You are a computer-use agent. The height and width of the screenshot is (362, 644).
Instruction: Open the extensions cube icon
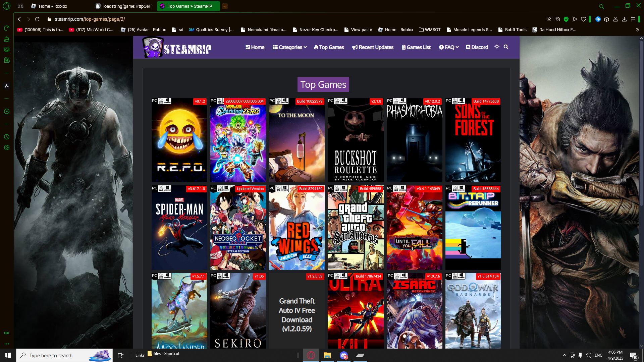click(606, 19)
